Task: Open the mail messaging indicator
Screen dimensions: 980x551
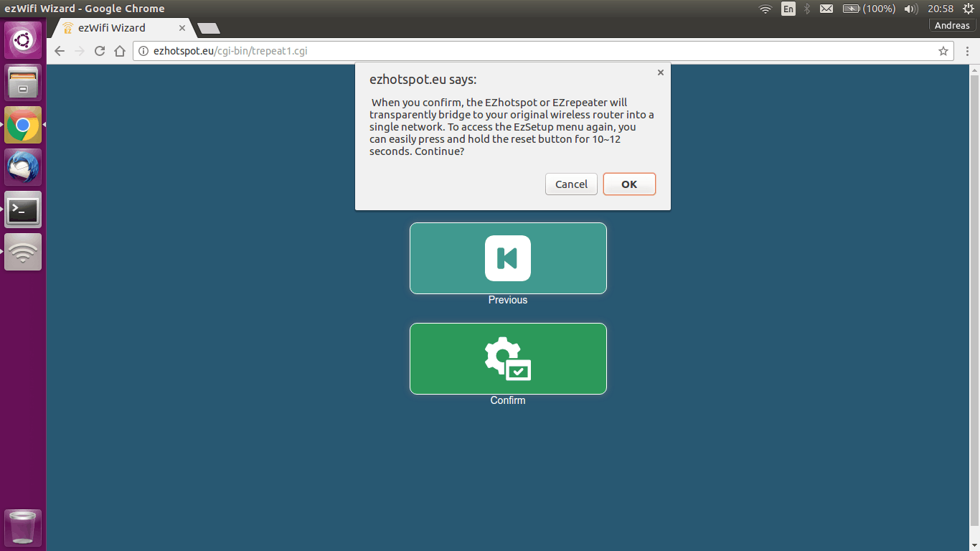Action: pos(826,9)
